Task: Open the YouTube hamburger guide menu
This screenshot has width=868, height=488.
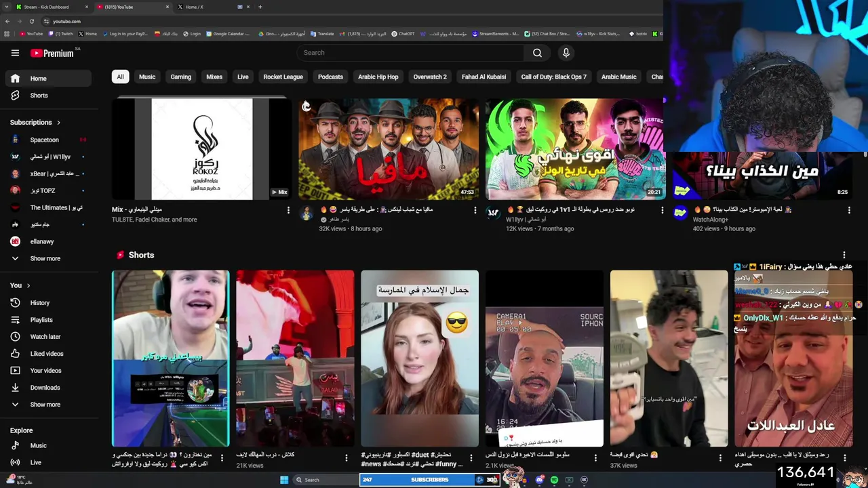Action: (x=15, y=53)
